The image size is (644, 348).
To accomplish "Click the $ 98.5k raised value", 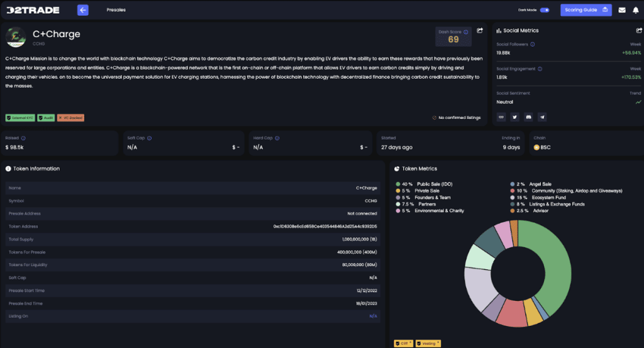I will click(x=14, y=147).
